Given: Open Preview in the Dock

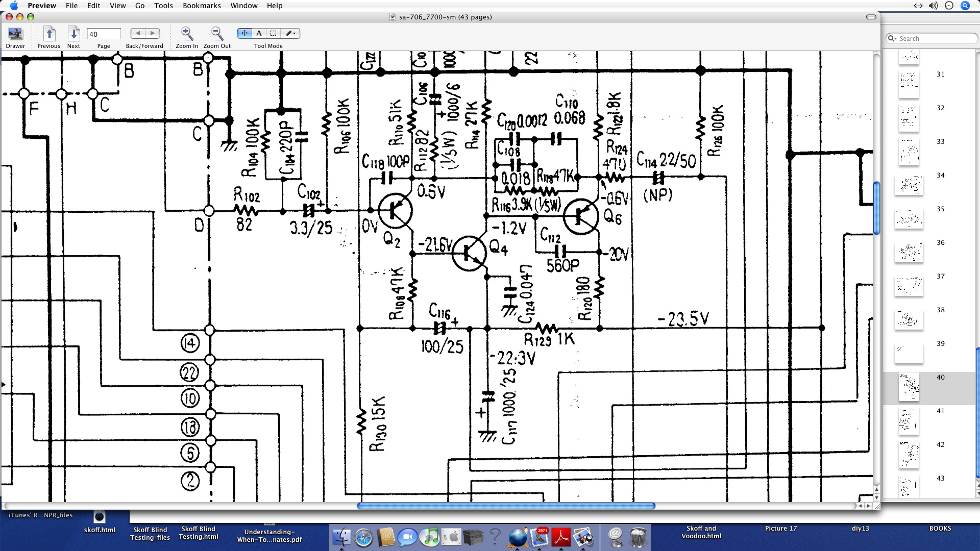Looking at the screenshot, I should 583,537.
